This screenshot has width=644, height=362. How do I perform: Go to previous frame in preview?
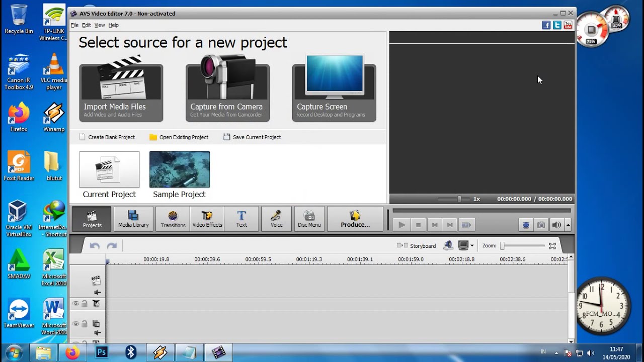click(x=435, y=225)
